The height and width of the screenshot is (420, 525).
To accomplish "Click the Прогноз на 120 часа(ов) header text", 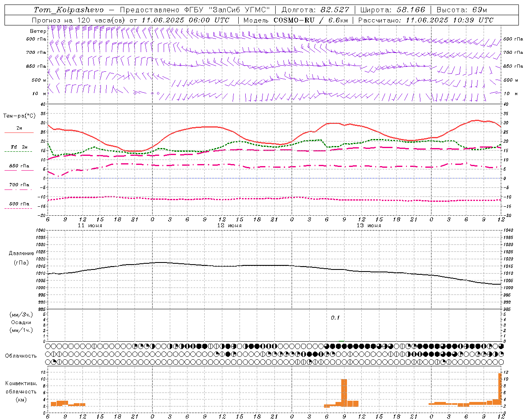I will (x=79, y=20).
